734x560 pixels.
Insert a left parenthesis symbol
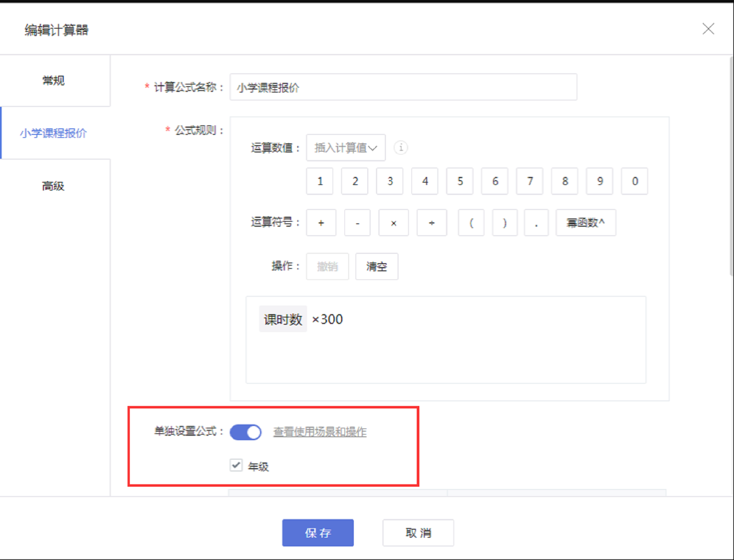coord(471,223)
